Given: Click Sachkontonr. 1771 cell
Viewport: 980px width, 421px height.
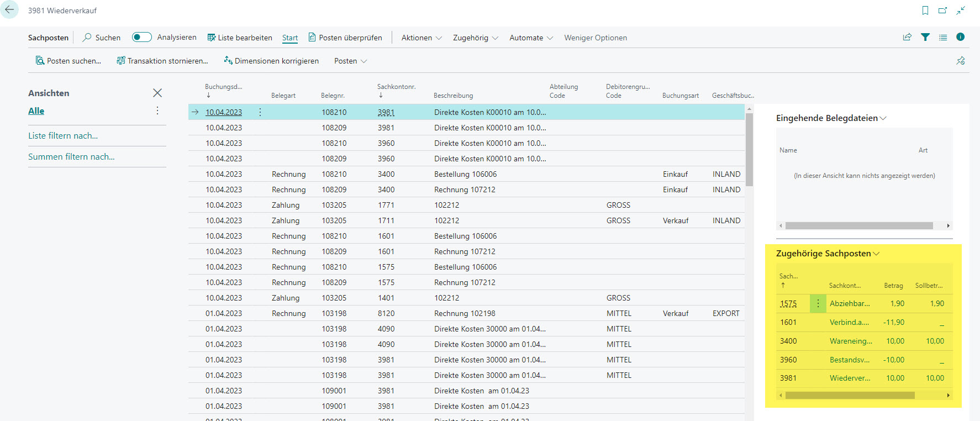Looking at the screenshot, I should [x=386, y=205].
